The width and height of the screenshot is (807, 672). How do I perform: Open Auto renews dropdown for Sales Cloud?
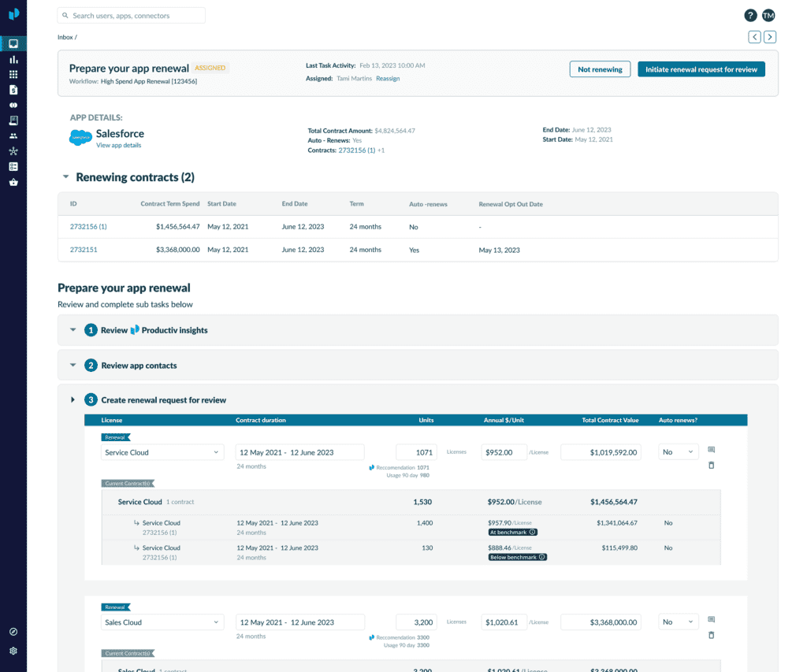(679, 622)
